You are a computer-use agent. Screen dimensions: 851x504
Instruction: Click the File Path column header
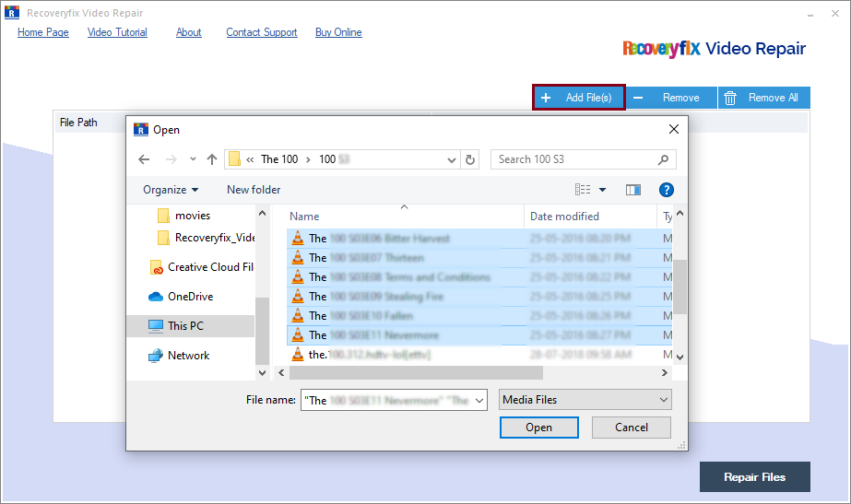[78, 123]
